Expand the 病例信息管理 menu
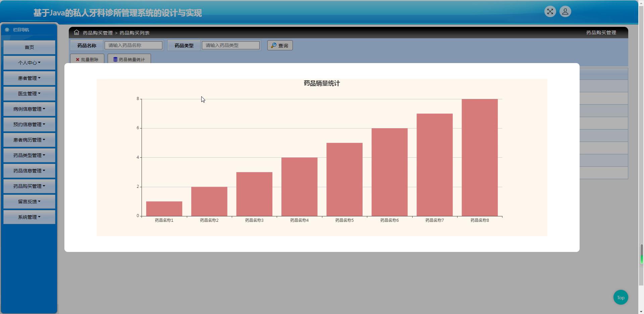 click(x=30, y=109)
